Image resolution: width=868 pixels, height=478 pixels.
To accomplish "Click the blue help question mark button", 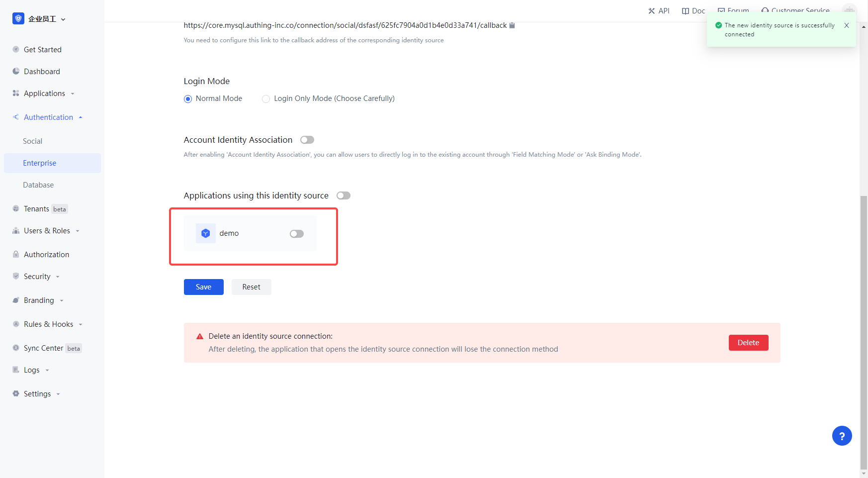I will (x=842, y=436).
